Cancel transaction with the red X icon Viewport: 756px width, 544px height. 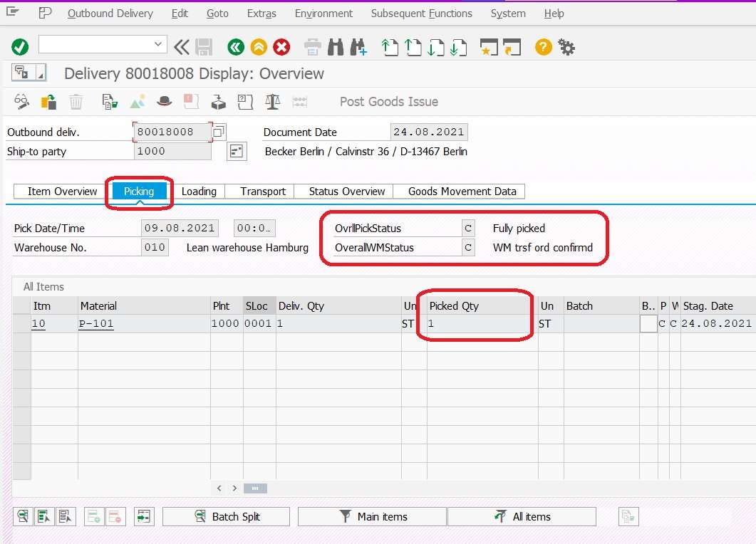pos(280,47)
